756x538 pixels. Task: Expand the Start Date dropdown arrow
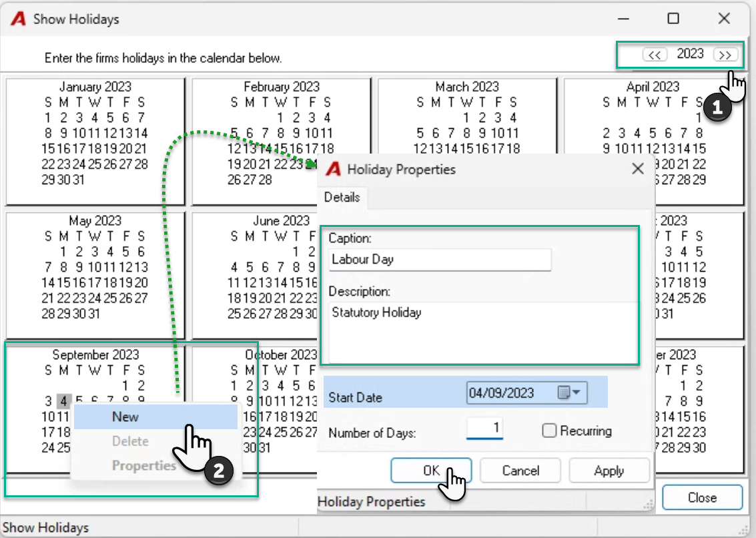(x=577, y=392)
